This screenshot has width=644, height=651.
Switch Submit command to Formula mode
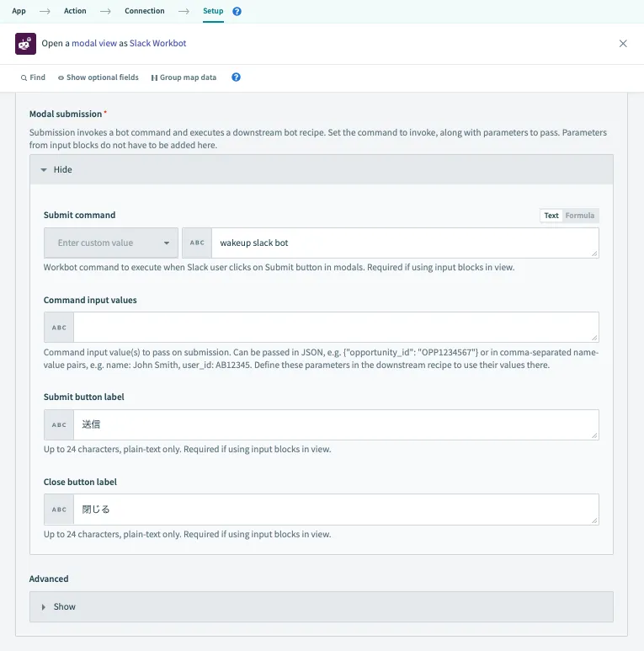[580, 216]
